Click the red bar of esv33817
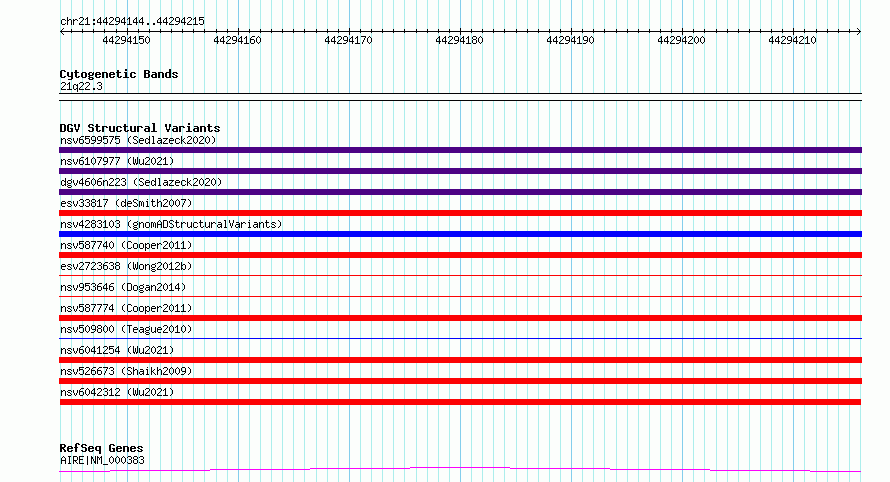 460,213
